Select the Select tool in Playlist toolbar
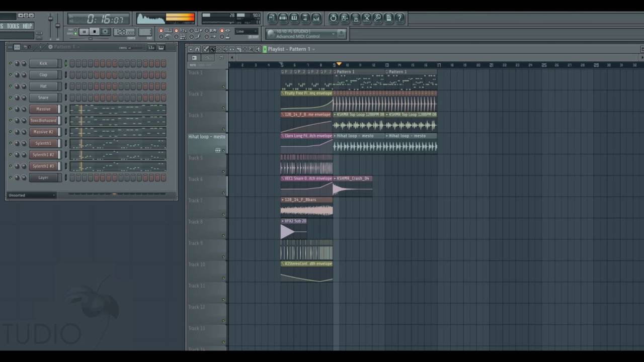This screenshot has width=644, height=362. pos(245,49)
